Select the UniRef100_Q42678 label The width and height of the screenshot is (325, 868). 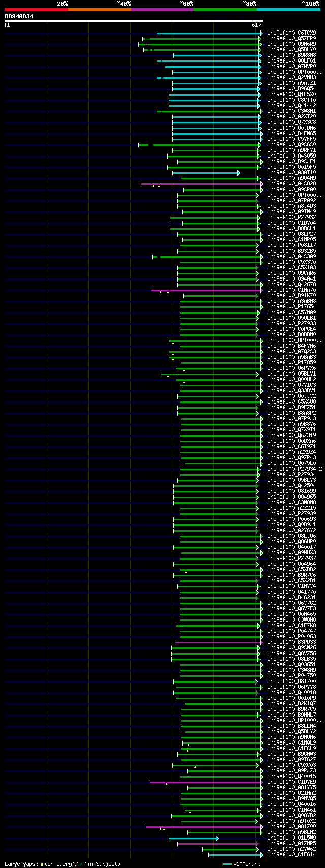291,285
